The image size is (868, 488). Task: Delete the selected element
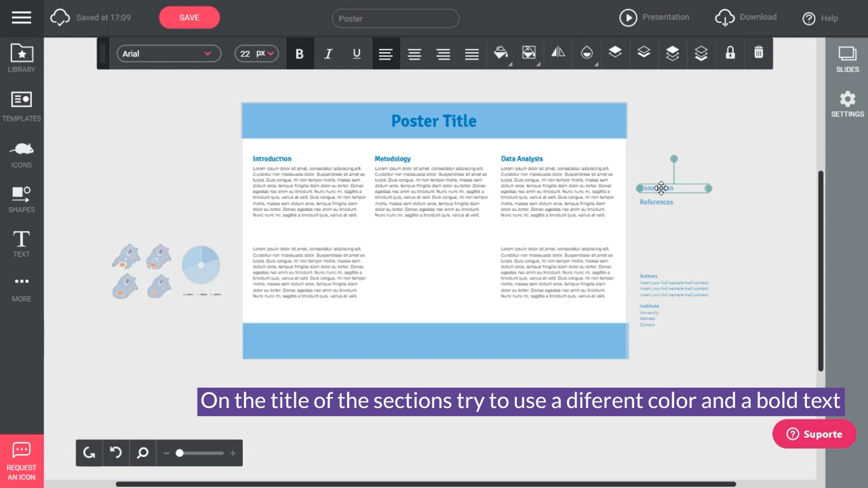tap(758, 53)
